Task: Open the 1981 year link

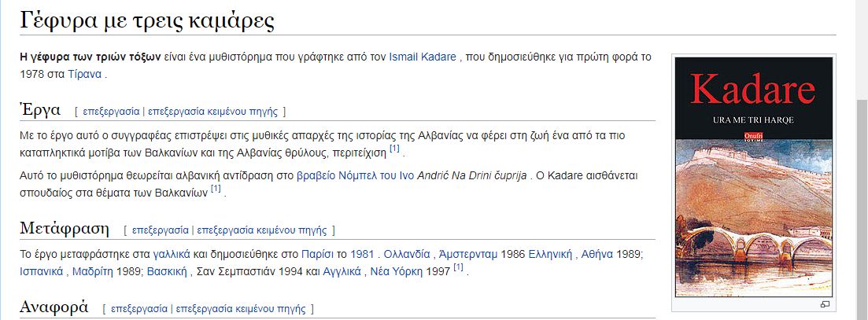Action: pyautogui.click(x=361, y=255)
